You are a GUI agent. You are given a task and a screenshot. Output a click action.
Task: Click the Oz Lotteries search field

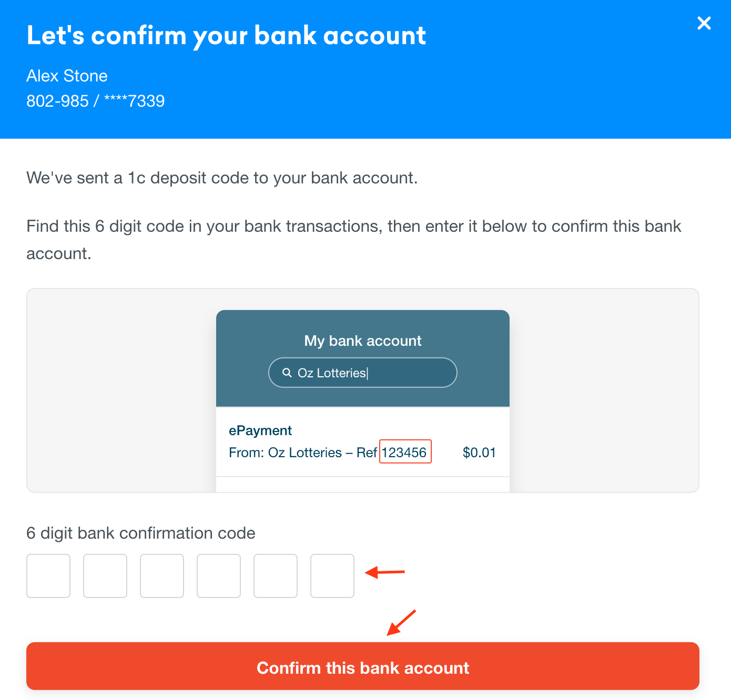point(363,373)
